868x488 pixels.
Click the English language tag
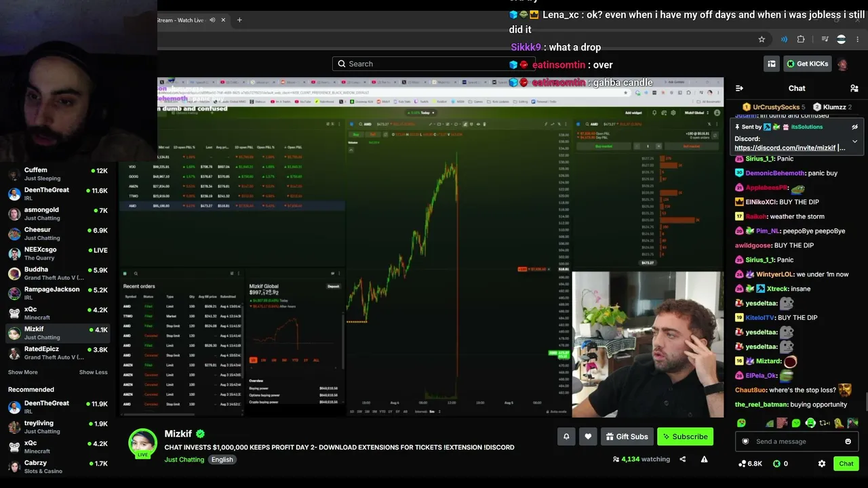[222, 460]
